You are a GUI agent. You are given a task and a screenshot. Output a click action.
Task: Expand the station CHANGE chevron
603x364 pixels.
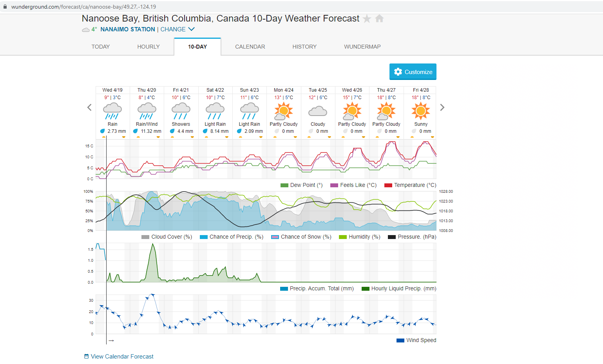[x=191, y=29]
